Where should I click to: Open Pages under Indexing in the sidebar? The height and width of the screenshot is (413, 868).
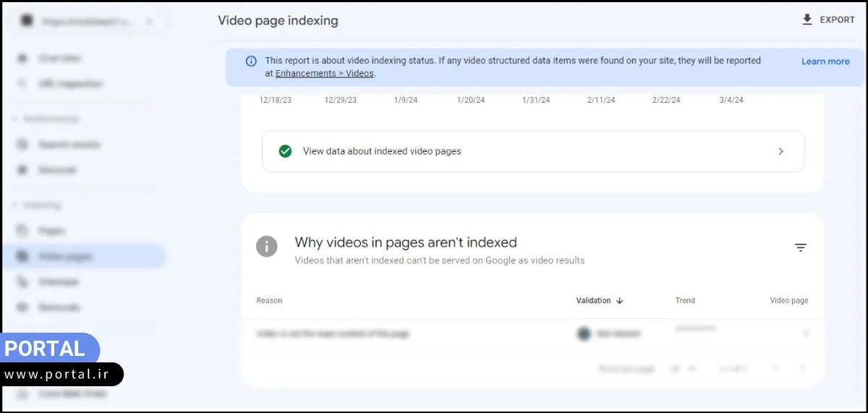51,231
